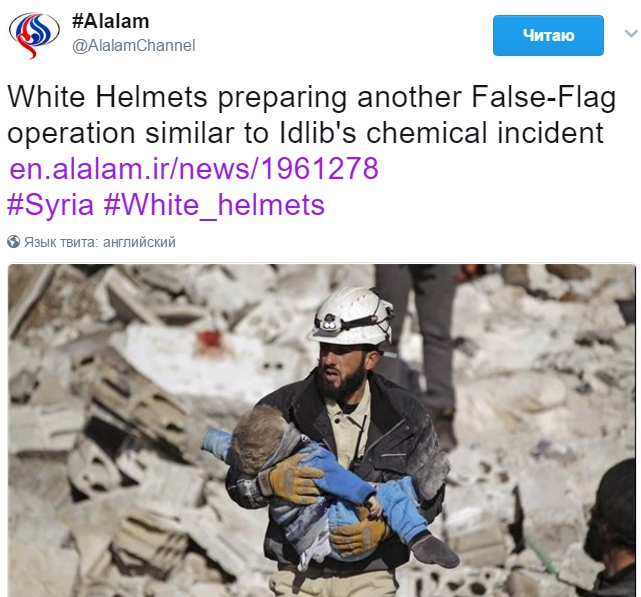This screenshot has height=597, width=641.
Task: Click the red swirl of Alalam logo
Action: pos(29,47)
